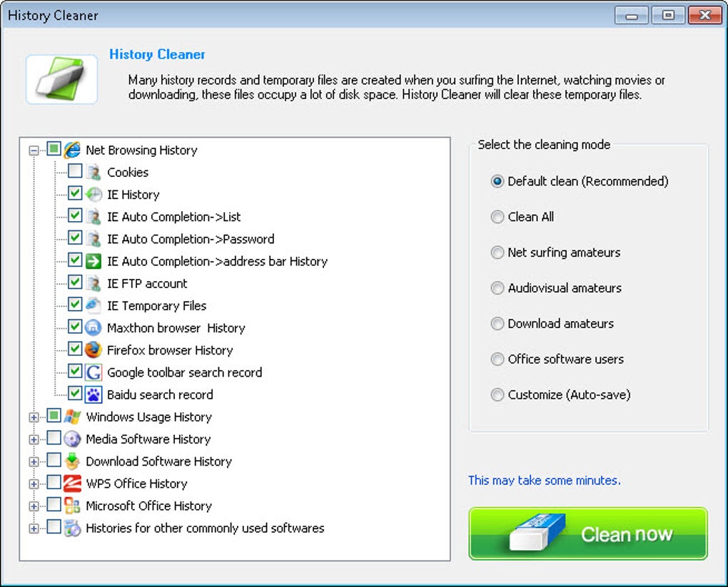This screenshot has width=728, height=587.
Task: Select the IE FTP account tree item
Action: click(x=147, y=284)
